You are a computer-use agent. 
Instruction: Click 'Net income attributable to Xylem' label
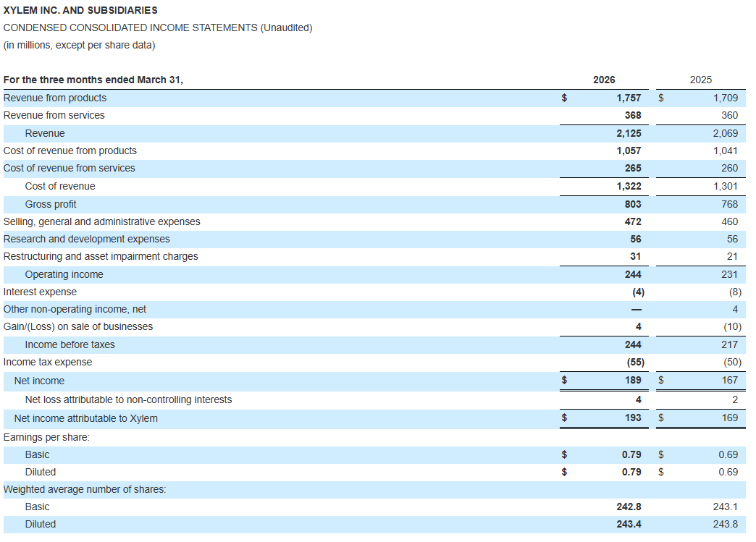pyautogui.click(x=86, y=419)
